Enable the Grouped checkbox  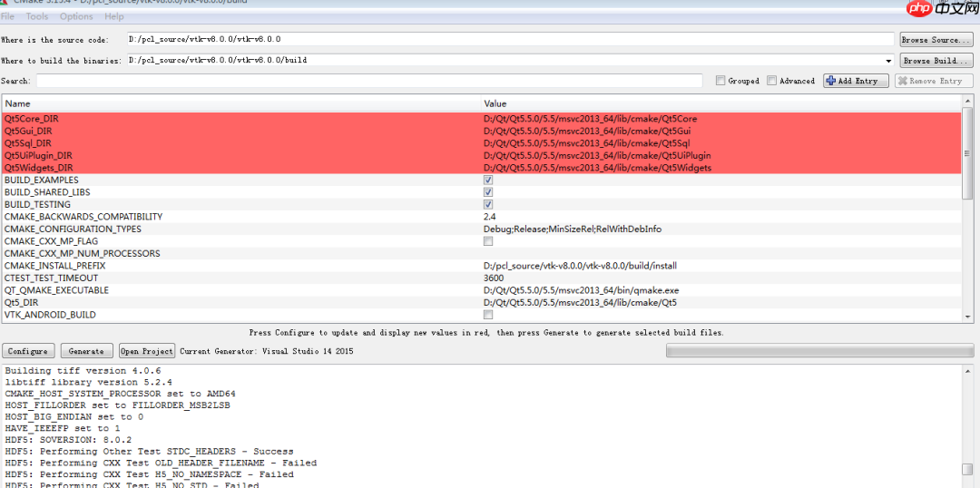pos(720,81)
